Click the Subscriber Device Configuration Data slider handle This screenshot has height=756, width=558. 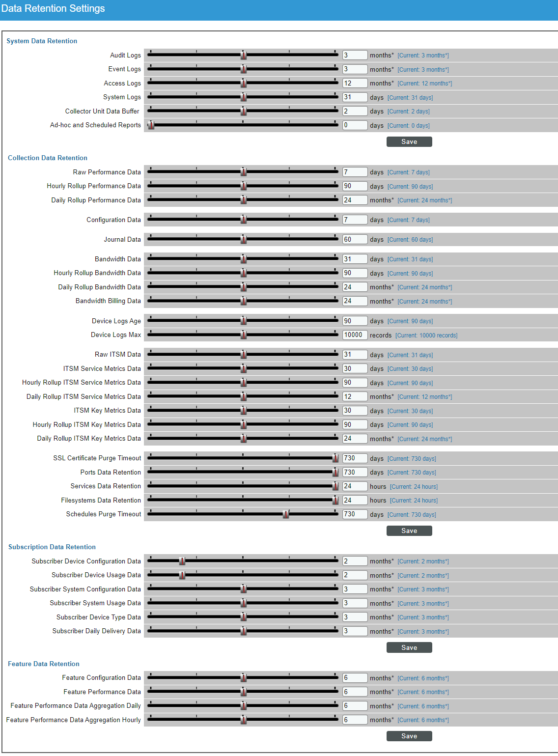point(182,561)
